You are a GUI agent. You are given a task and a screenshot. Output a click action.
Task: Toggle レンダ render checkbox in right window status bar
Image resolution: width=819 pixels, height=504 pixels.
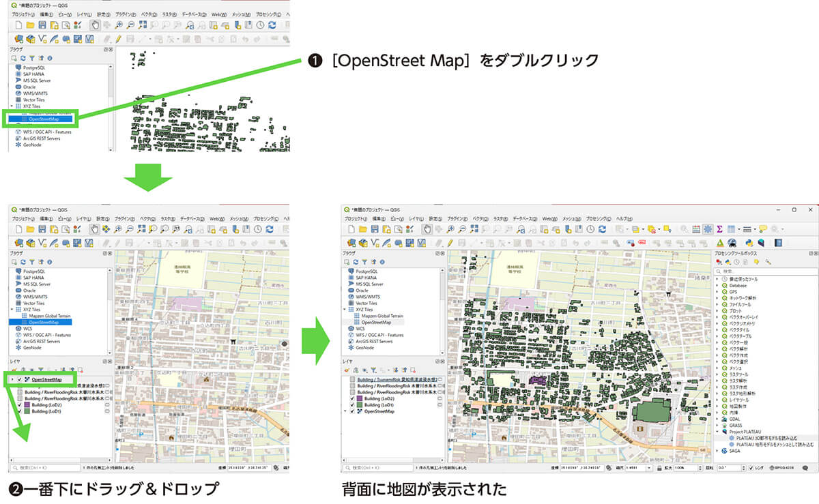click(751, 468)
